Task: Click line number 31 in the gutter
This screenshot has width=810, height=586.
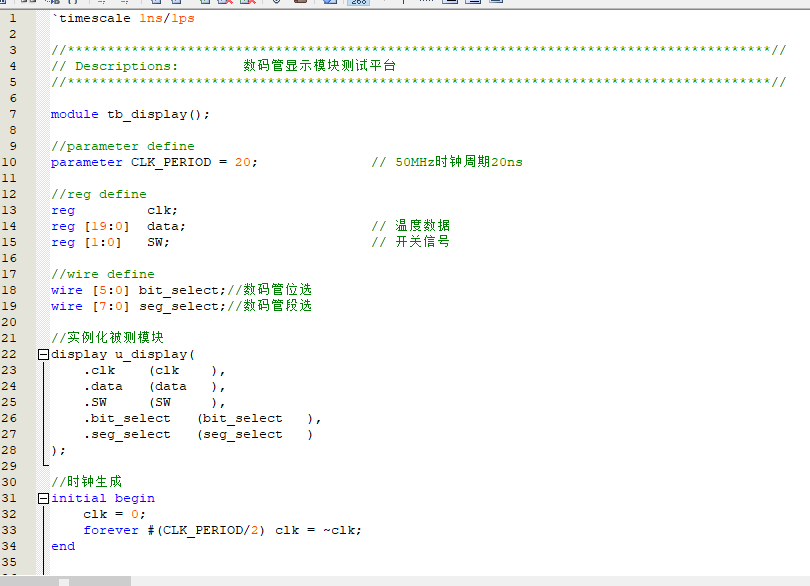Action: 9,498
